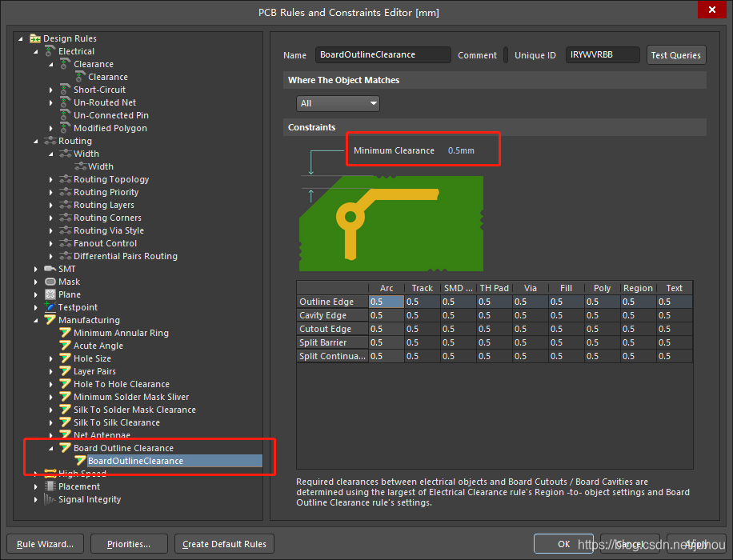
Task: Click the Plane category icon
Action: pyautogui.click(x=50, y=294)
